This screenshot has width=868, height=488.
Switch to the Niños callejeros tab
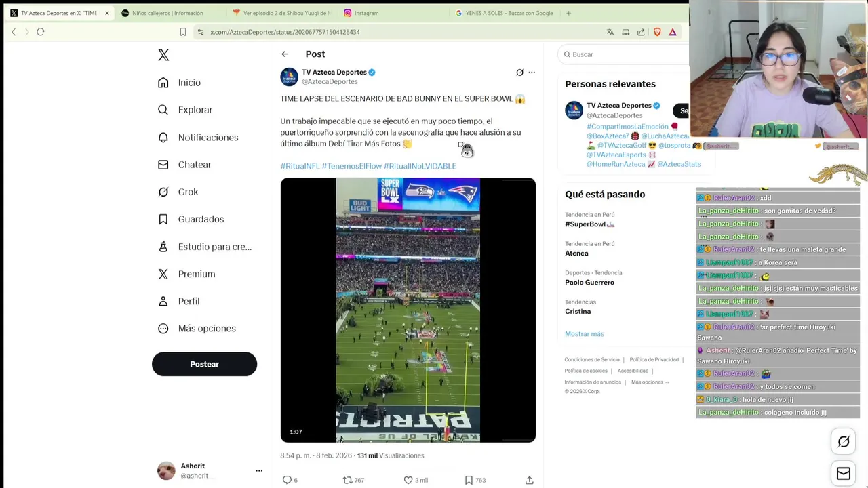[x=167, y=13]
